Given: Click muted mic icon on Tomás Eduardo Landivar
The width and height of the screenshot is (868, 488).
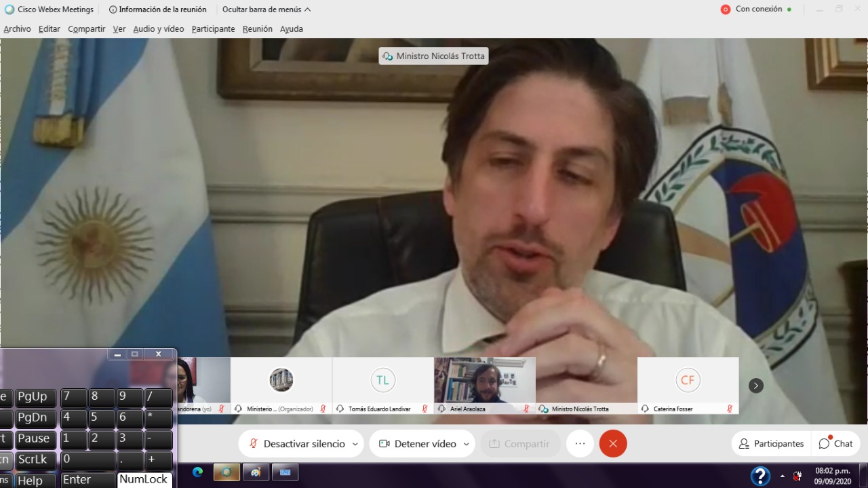Looking at the screenshot, I should click(425, 409).
